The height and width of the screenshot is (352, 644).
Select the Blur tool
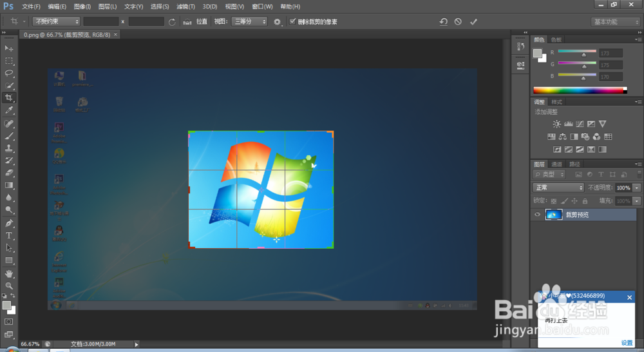[x=8, y=197]
